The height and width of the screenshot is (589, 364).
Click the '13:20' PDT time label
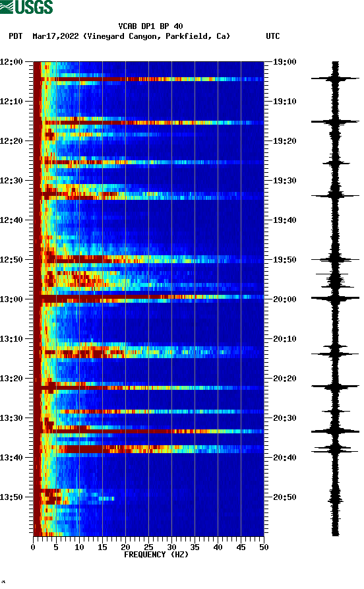tap(11, 379)
